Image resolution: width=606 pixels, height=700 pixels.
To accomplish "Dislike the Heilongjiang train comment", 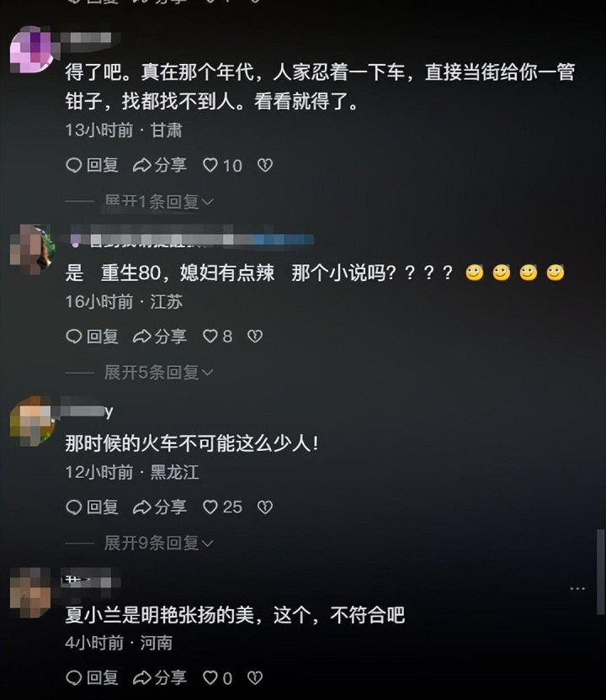I will coord(265,507).
